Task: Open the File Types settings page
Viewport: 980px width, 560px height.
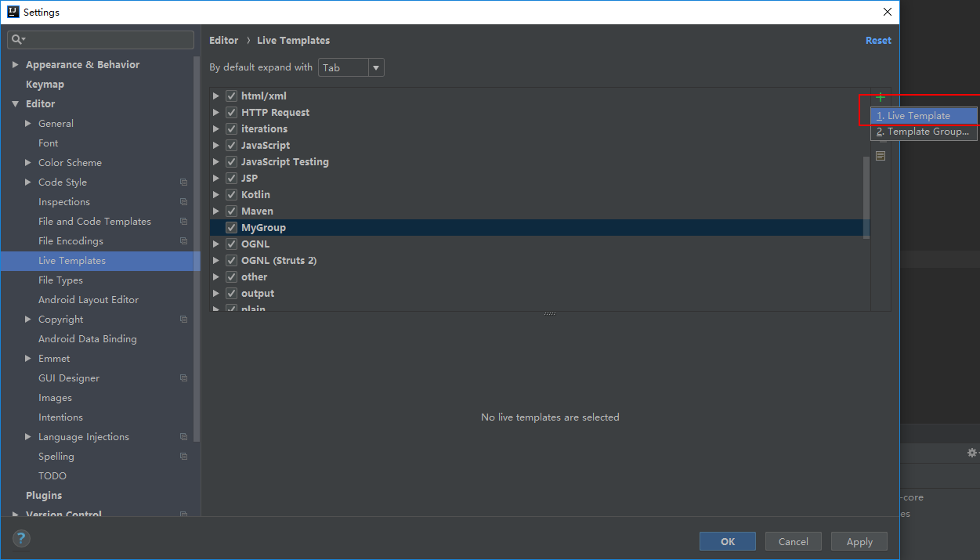Action: click(60, 280)
